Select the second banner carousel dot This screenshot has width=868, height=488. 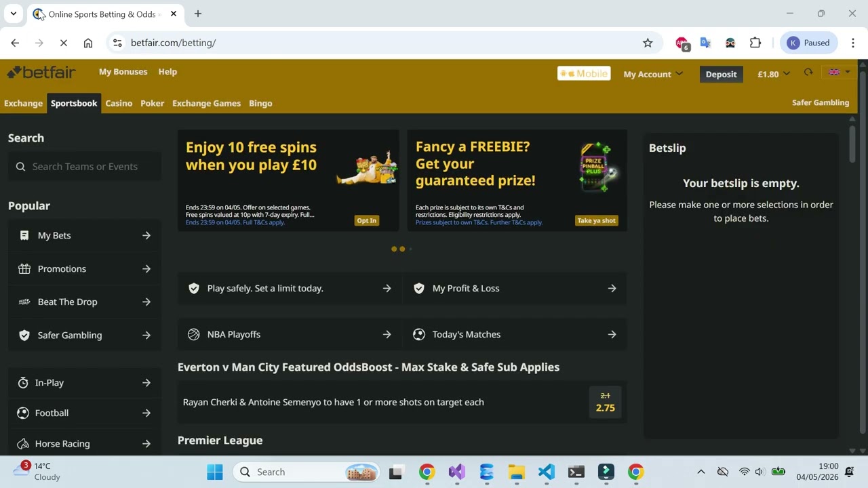tap(402, 249)
